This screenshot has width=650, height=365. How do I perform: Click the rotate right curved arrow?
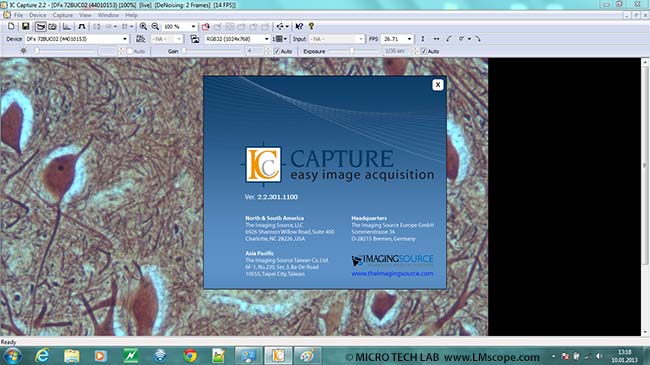pos(478,39)
